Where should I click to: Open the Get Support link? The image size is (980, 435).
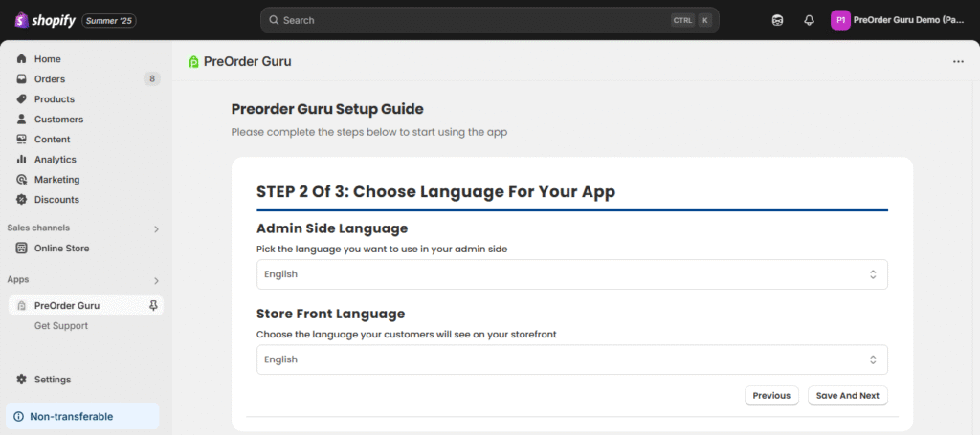tap(60, 326)
